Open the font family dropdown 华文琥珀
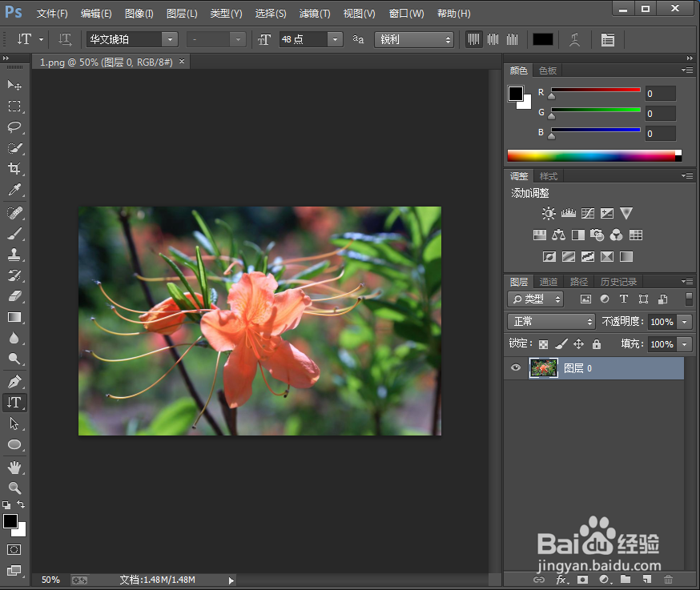Screen dimensions: 700x590 170,39
